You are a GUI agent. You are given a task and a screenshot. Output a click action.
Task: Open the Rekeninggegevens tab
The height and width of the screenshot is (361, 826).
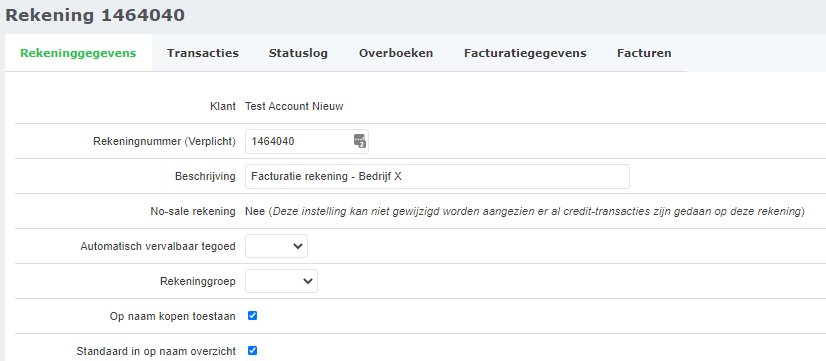78,53
